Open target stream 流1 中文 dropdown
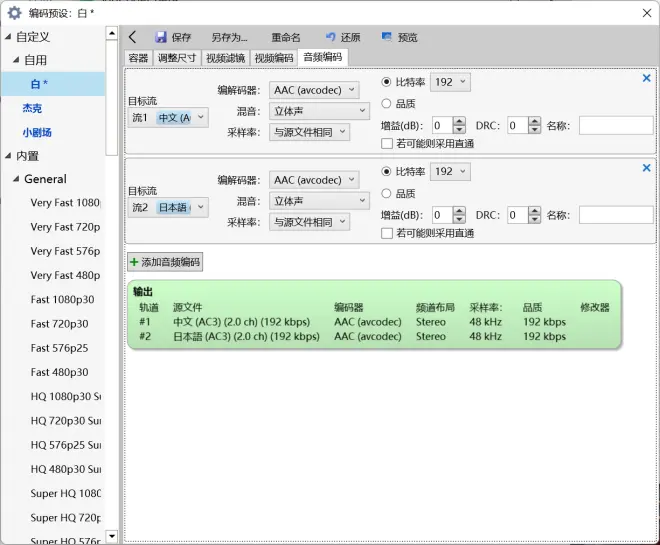This screenshot has height=545, width=660. pos(168,118)
